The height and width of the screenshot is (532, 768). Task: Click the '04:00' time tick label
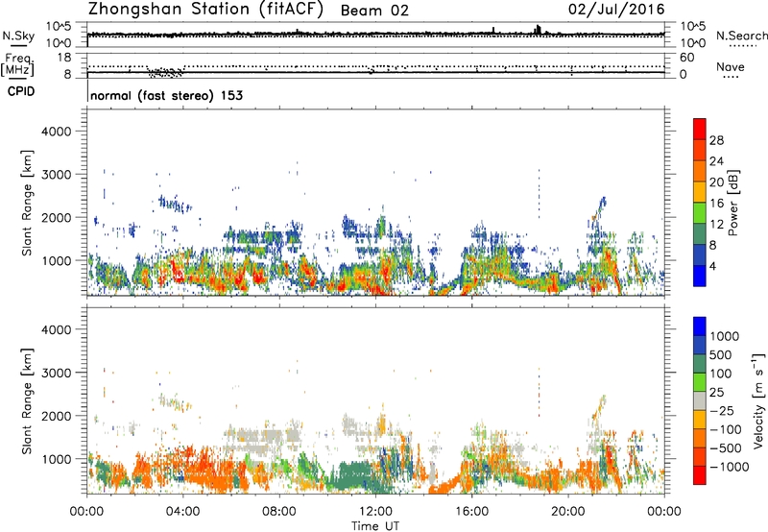point(183,512)
